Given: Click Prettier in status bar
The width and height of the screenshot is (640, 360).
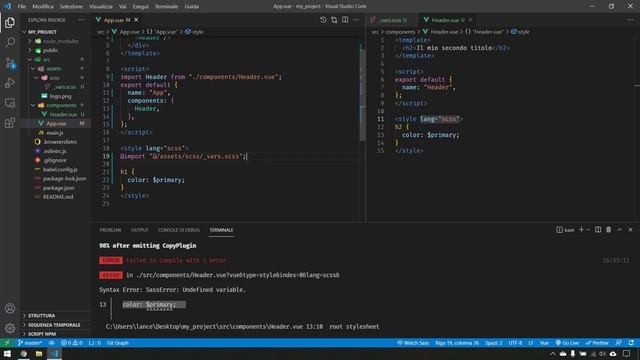Looking at the screenshot, I should (x=597, y=343).
